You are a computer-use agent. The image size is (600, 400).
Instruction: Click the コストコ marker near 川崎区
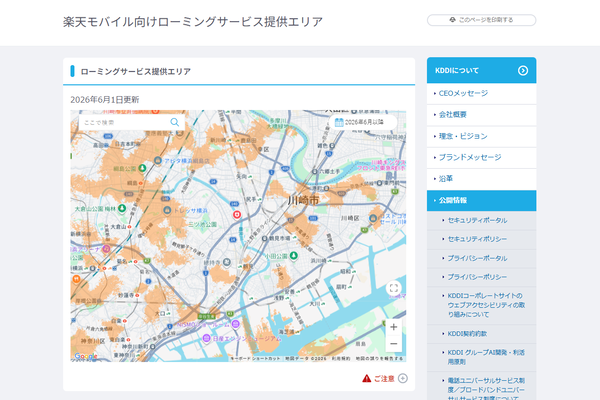click(x=373, y=218)
